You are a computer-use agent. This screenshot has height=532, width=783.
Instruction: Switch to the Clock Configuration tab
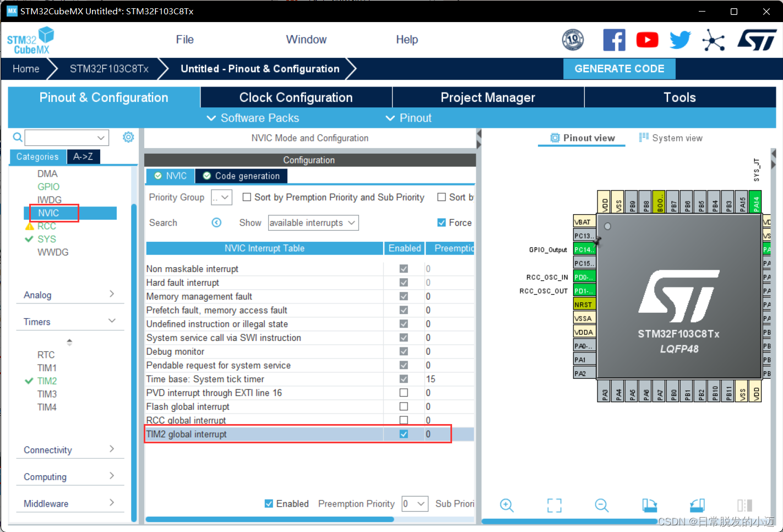click(x=296, y=97)
